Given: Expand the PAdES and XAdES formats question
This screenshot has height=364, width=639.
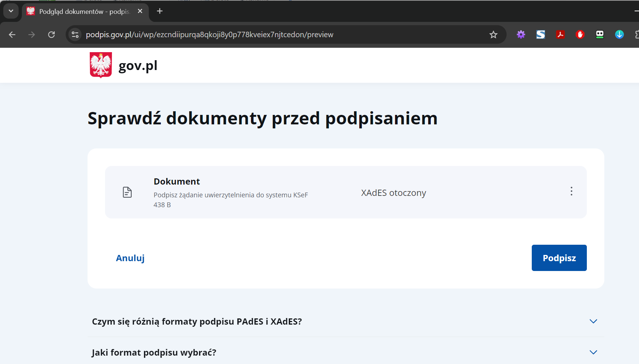Looking at the screenshot, I should coord(593,321).
